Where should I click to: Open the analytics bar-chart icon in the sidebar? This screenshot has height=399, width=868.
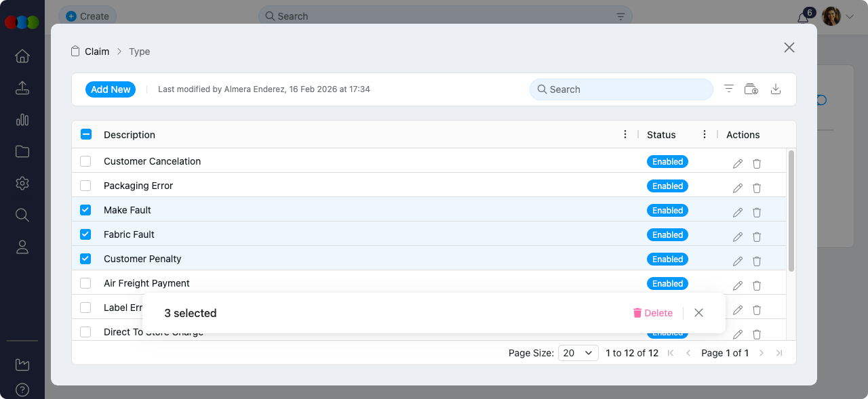[22, 119]
